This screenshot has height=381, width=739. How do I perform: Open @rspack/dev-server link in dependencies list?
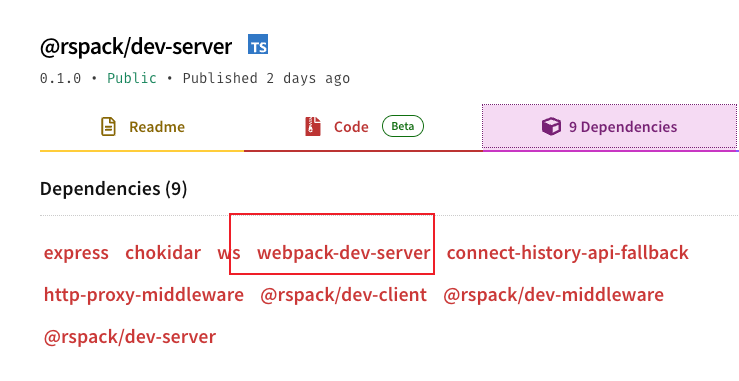click(130, 337)
